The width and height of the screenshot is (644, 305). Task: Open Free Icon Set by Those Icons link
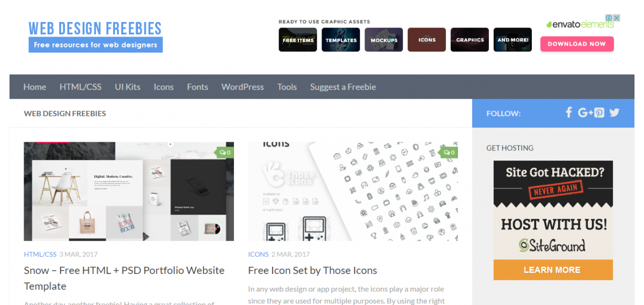[312, 270]
